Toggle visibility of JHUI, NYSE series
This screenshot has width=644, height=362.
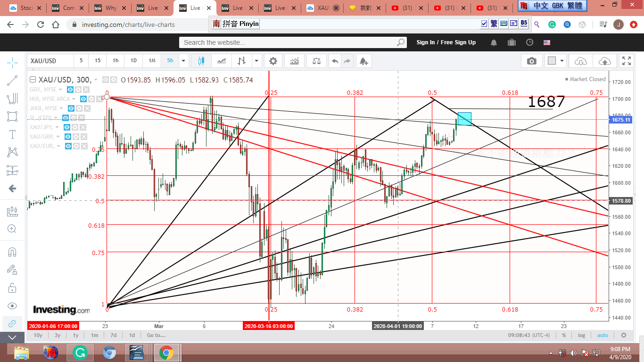click(71, 108)
